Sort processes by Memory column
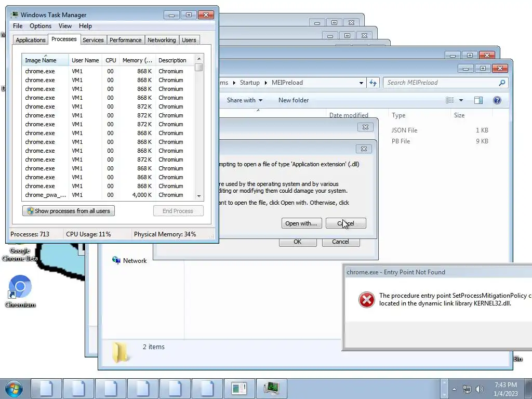The image size is (532, 399). click(x=137, y=60)
